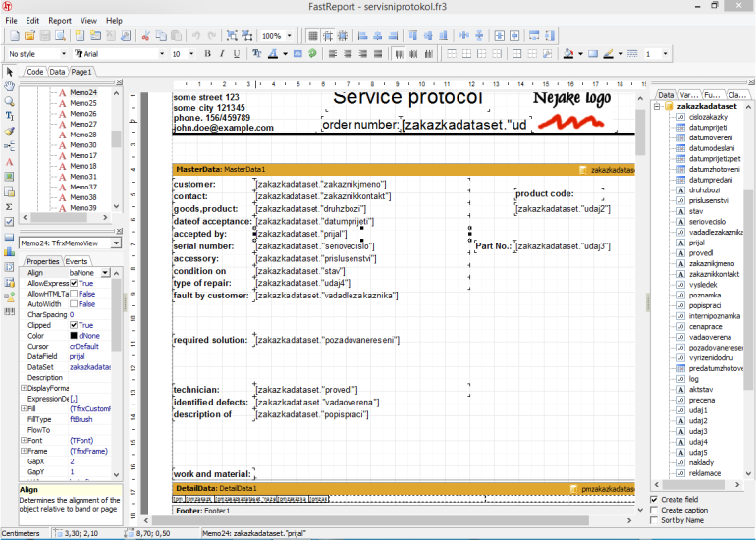Enable the Sort by Name checkbox

point(654,520)
